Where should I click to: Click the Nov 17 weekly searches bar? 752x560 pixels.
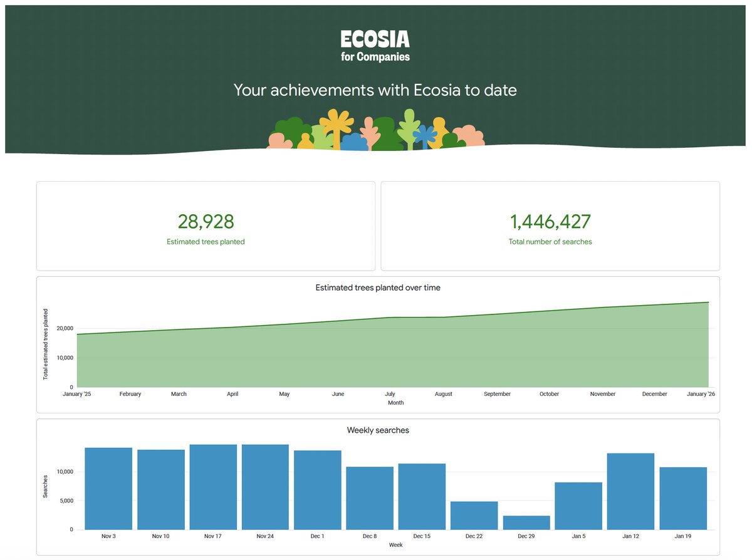(213, 487)
